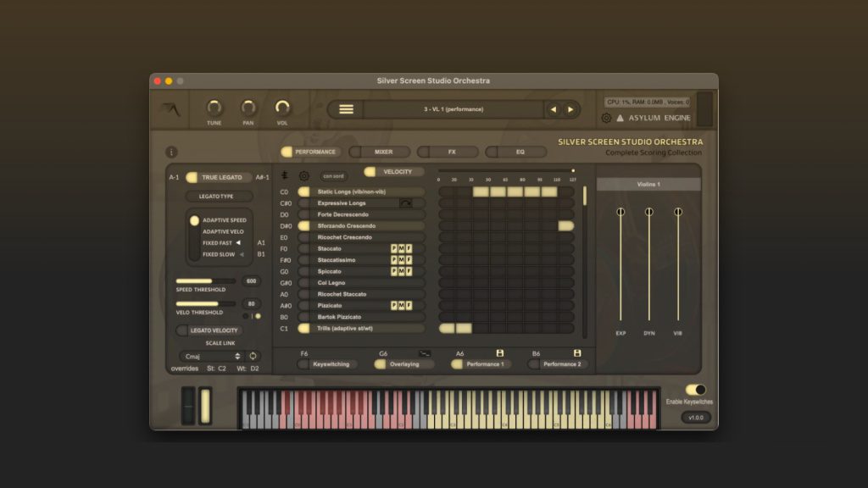The height and width of the screenshot is (488, 868).
Task: Adjust the Speed Threshold slider
Action: point(206,281)
